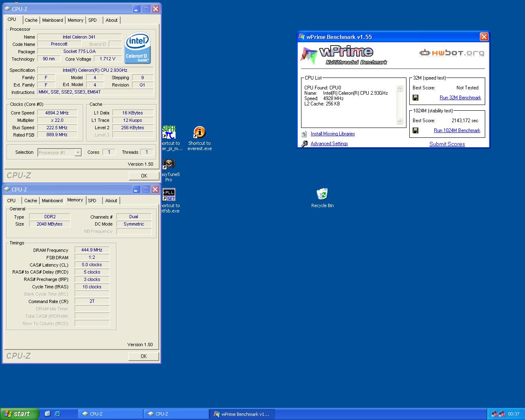Viewport: 525px width, 420px height.
Task: Switch to Cache tab in bottom CPU-Z window
Action: point(30,201)
